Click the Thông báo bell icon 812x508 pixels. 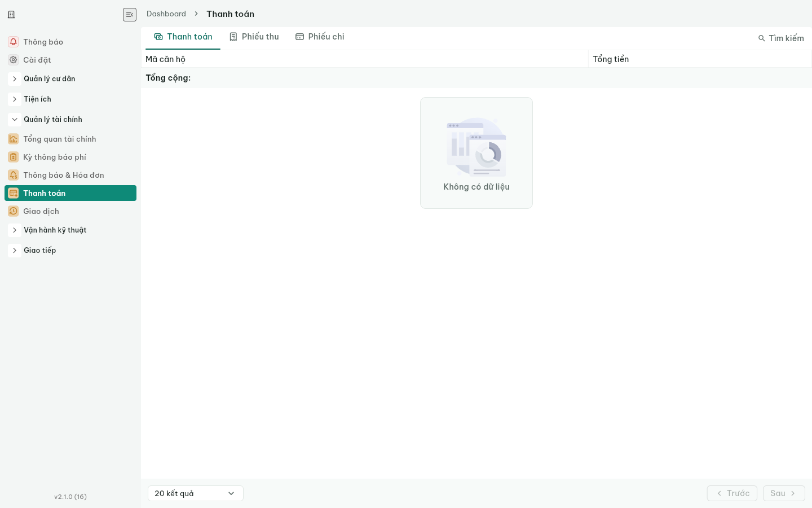coord(14,42)
